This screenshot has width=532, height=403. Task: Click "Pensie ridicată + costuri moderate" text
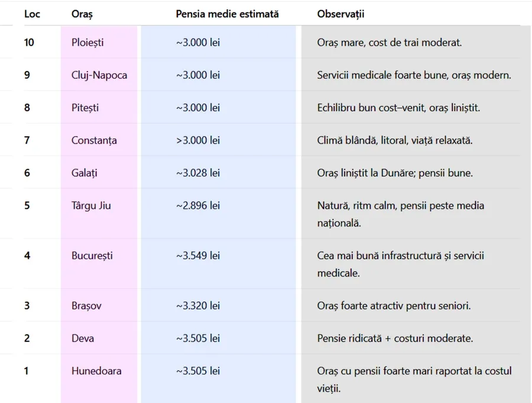tap(395, 338)
